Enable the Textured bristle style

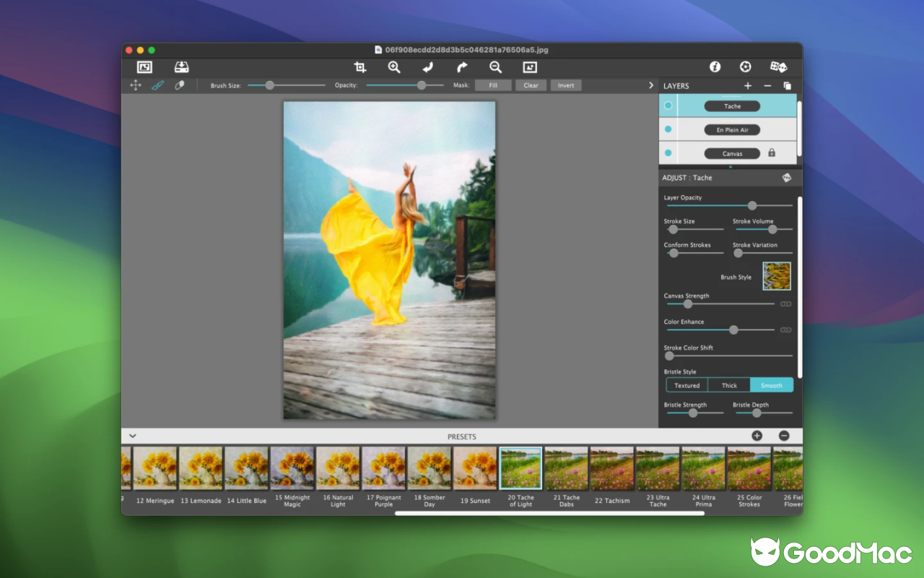click(x=686, y=385)
